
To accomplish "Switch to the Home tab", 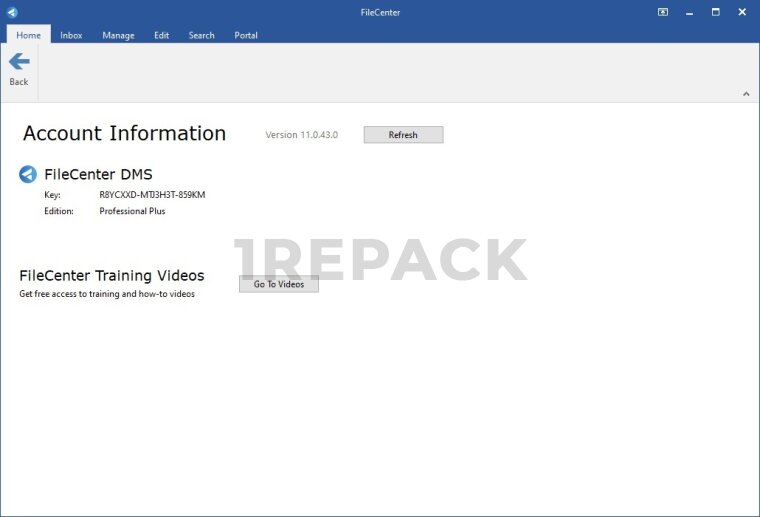I will pyautogui.click(x=28, y=35).
